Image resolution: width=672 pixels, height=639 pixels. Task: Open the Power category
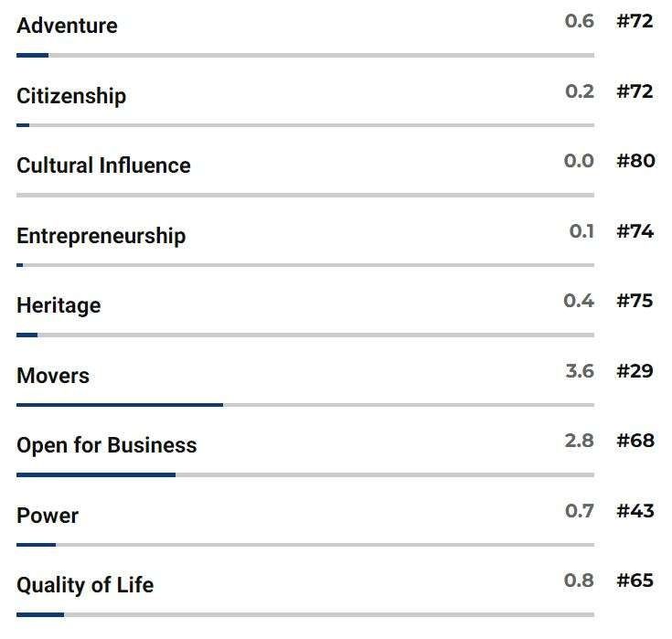point(48,516)
